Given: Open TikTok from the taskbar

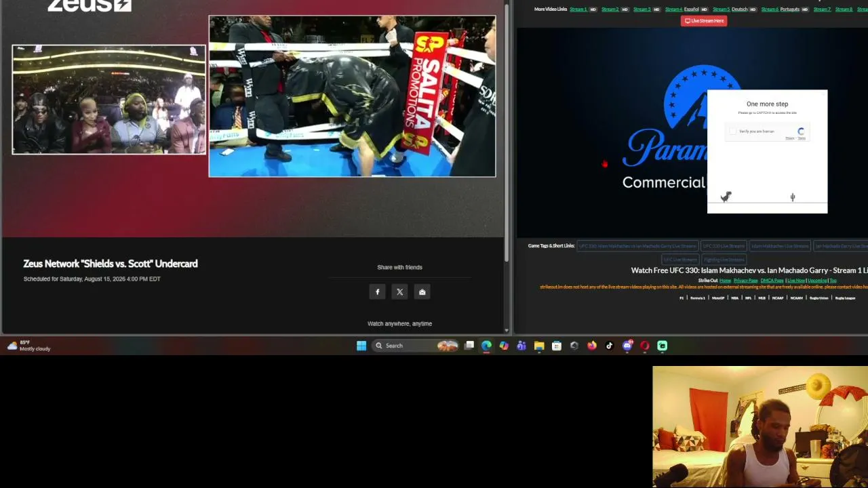Looking at the screenshot, I should tap(610, 346).
